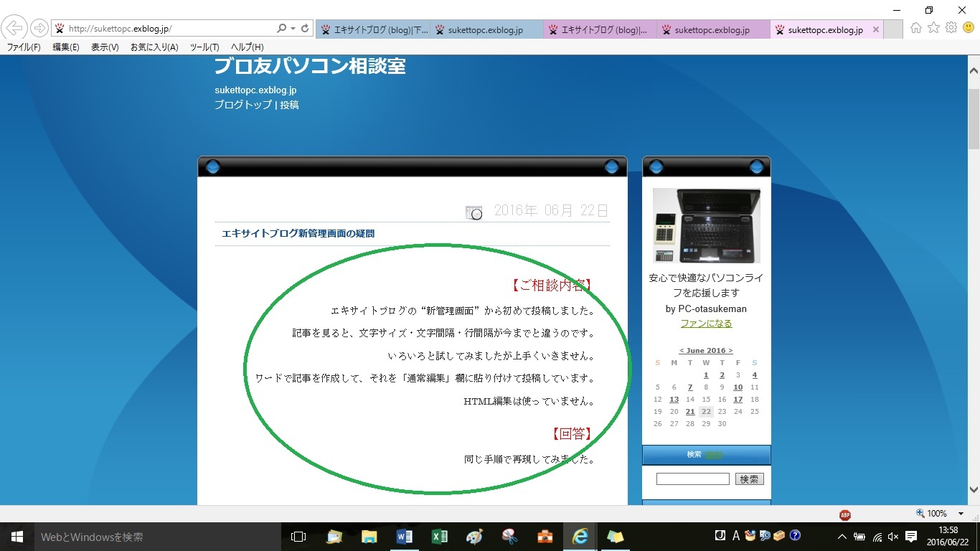Click the < June 2016 > calendar heading
This screenshot has width=980, height=551.
tap(706, 351)
